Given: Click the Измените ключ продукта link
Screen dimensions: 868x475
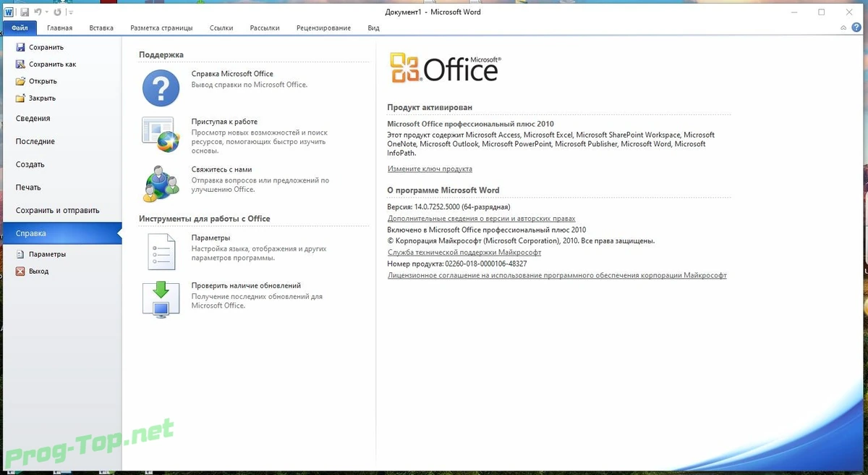Looking at the screenshot, I should (x=430, y=169).
